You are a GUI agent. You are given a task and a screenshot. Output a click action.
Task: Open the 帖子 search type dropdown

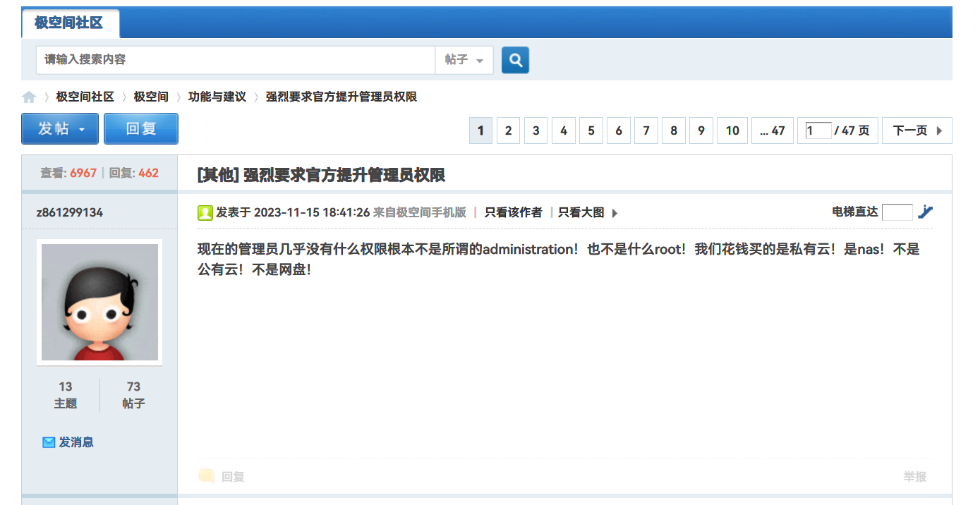click(464, 60)
